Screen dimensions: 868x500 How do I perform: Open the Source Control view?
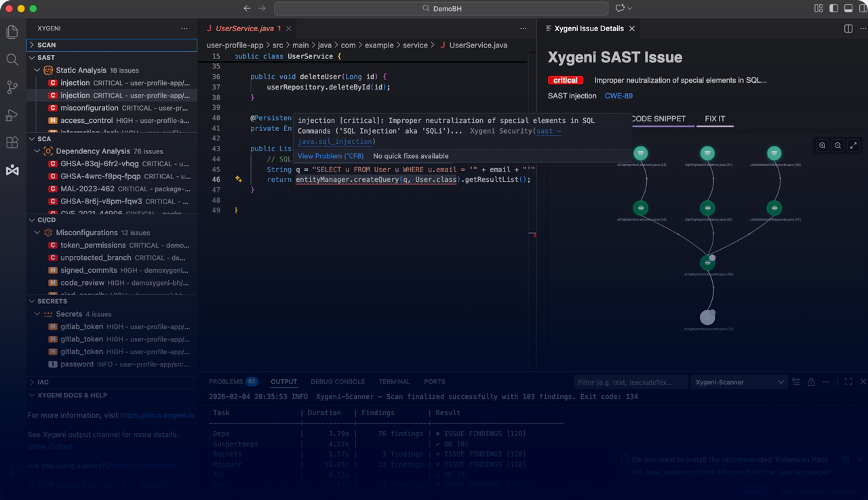[x=12, y=88]
